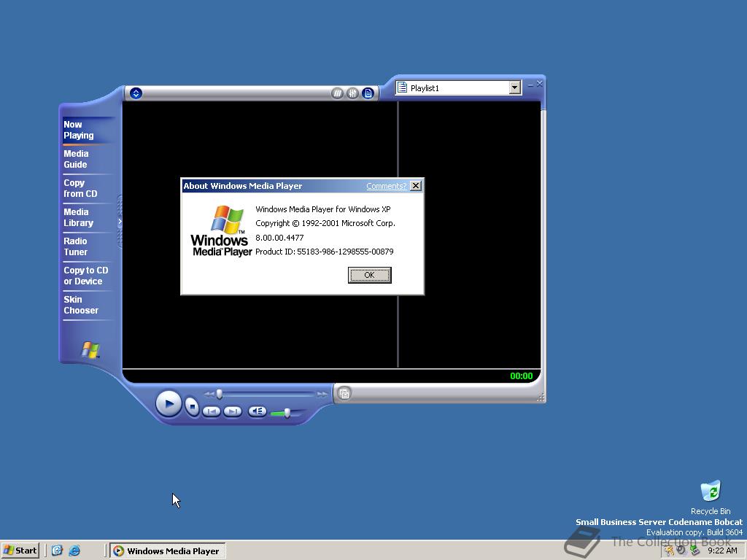This screenshot has height=560, width=747.
Task: Collapse the taskbar using the side grip arrow
Action: pos(120,222)
